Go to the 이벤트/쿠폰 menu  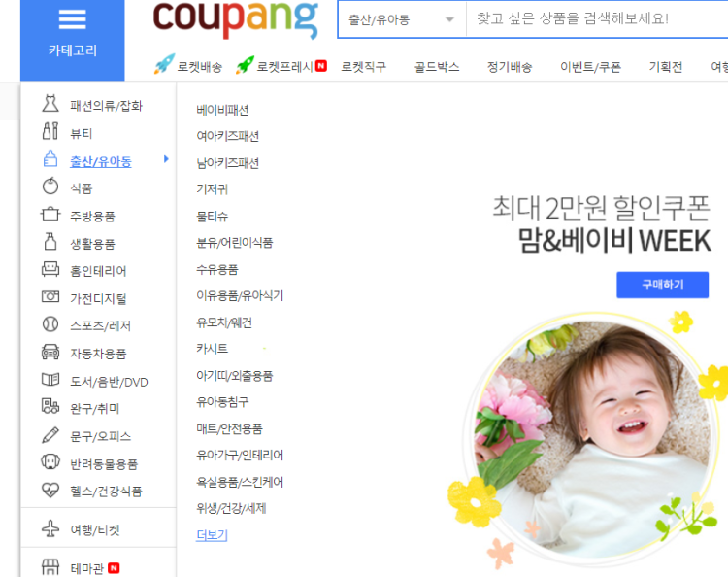[590, 67]
